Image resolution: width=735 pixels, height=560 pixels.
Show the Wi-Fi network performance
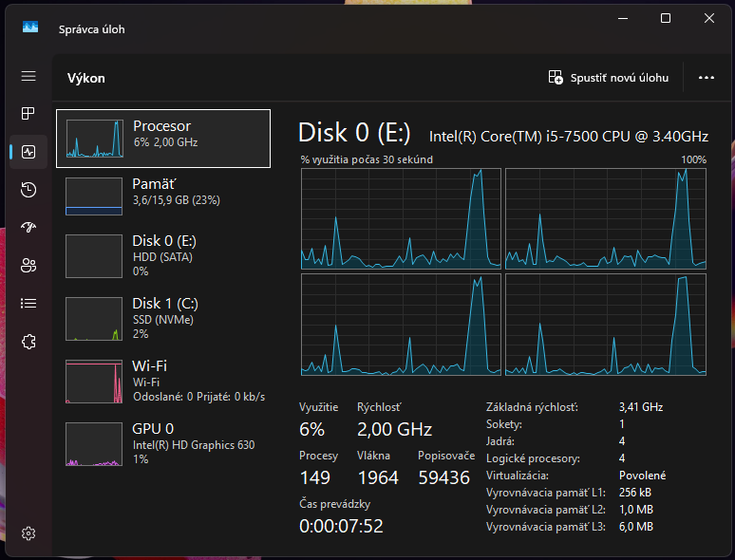pos(163,381)
